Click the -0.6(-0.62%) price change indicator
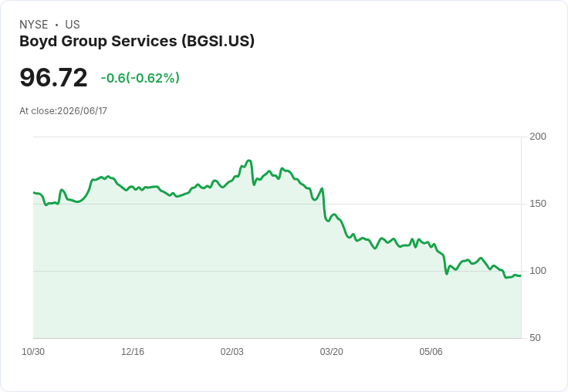568x392 pixels. pos(140,78)
